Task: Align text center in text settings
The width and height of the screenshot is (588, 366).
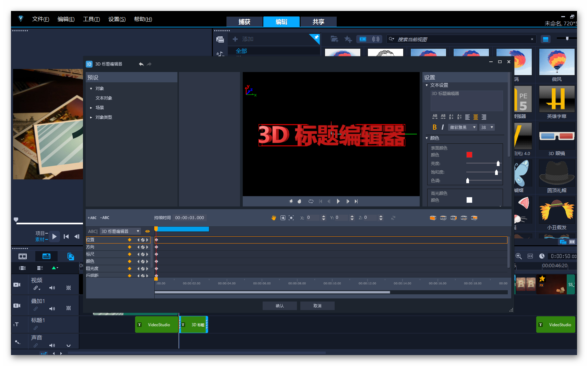Action: (476, 117)
